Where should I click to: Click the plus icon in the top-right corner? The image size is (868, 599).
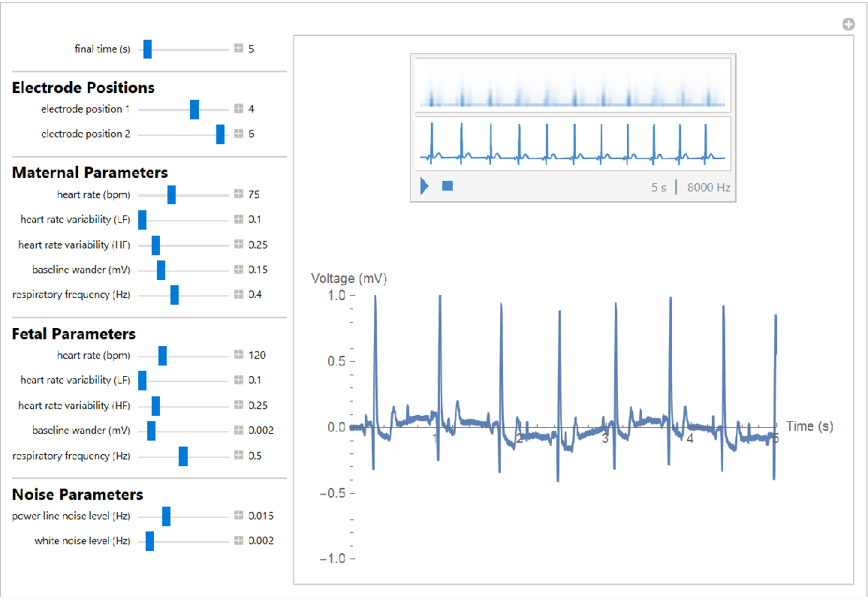pyautogui.click(x=848, y=25)
